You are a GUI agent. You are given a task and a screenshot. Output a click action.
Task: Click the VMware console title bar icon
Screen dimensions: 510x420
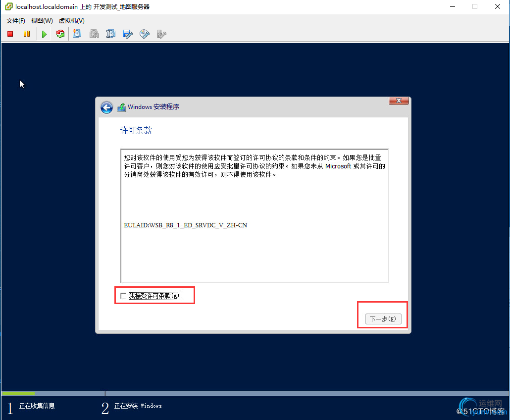[9, 6]
